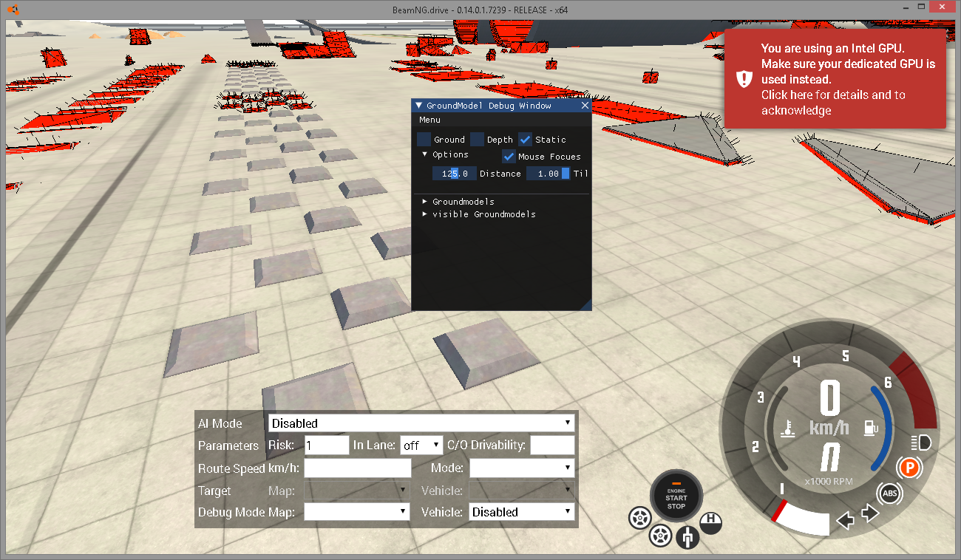
Task: Click the BeamNG logo in title bar
Action: tap(14, 10)
